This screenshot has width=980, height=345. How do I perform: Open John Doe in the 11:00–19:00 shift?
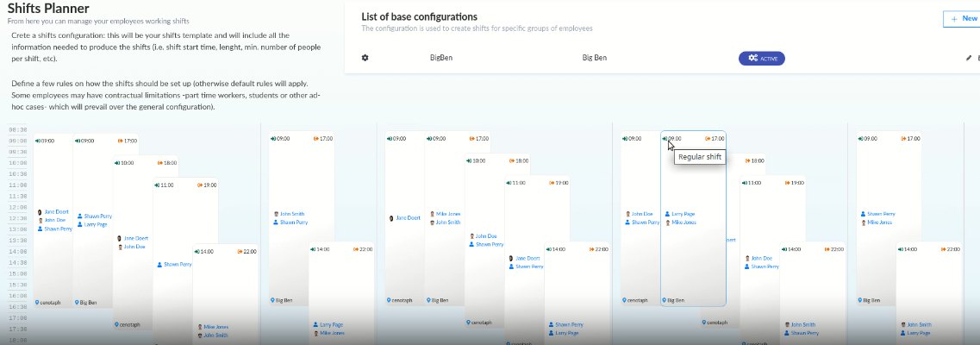click(x=761, y=258)
